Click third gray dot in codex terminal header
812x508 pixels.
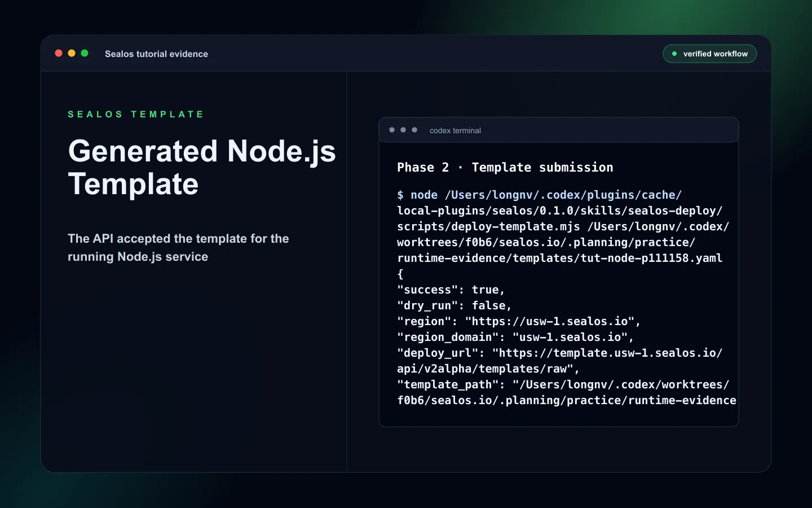pos(414,130)
